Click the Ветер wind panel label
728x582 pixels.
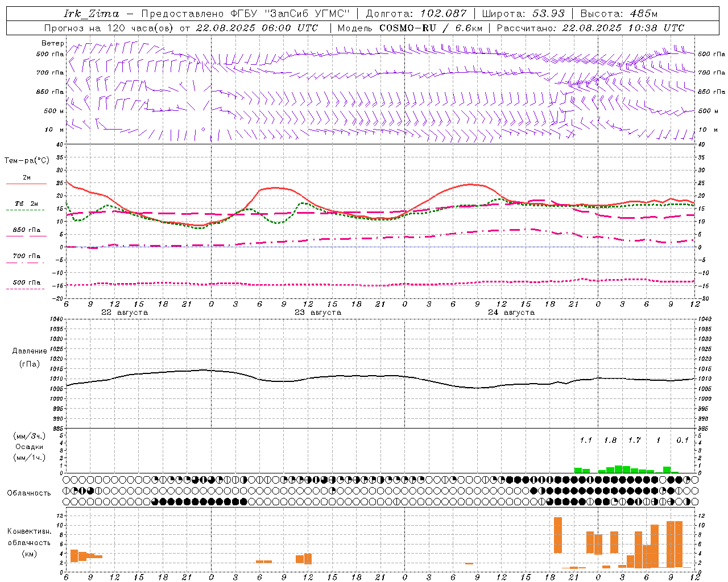coord(52,43)
